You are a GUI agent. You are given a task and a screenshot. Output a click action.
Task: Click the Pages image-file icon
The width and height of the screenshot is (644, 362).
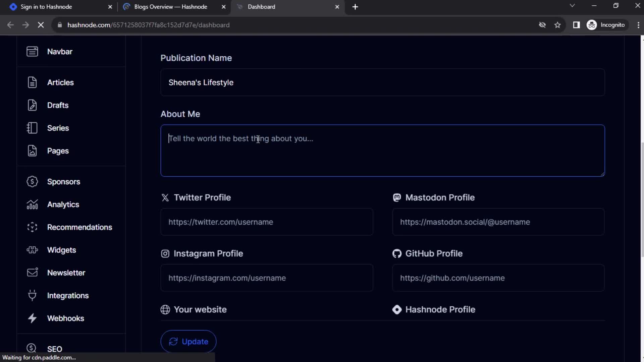click(x=32, y=151)
